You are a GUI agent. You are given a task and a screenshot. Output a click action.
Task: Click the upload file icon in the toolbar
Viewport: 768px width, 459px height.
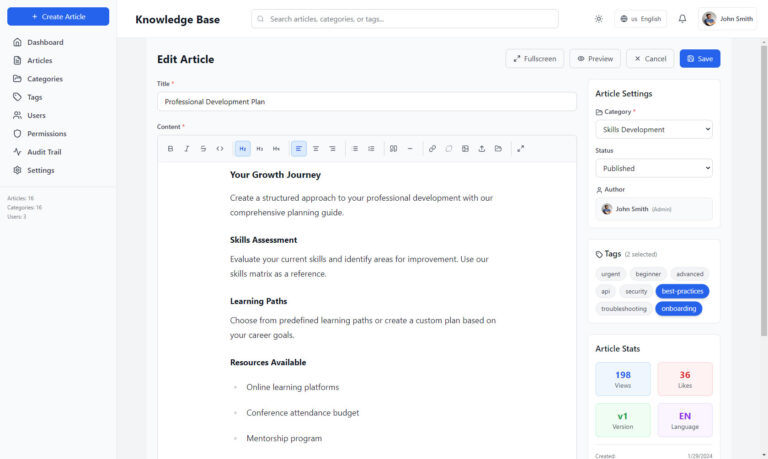pos(482,149)
